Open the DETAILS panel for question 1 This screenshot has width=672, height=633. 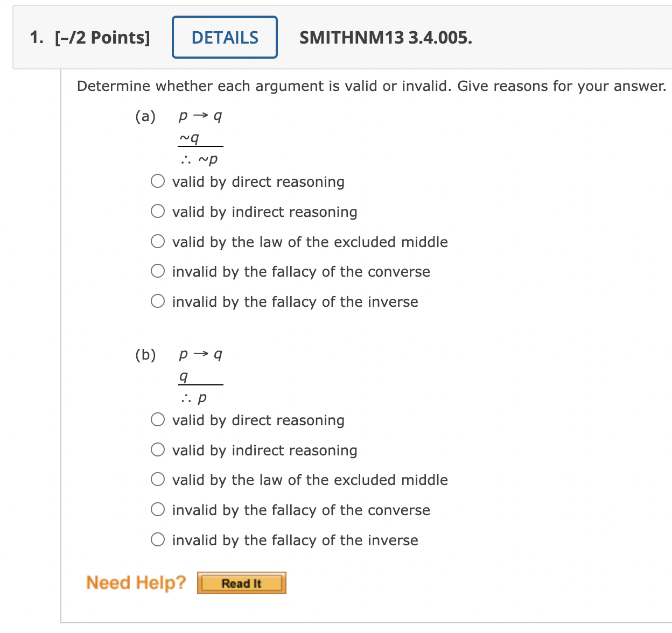pyautogui.click(x=225, y=37)
